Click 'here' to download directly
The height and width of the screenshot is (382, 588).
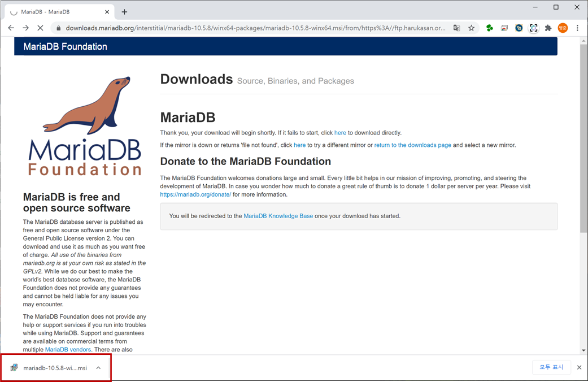pos(340,133)
